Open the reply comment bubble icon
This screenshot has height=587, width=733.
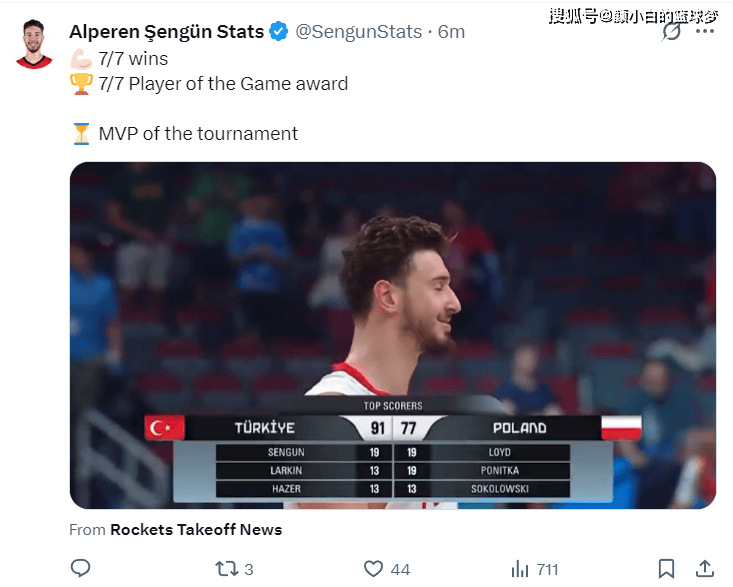pos(80,568)
